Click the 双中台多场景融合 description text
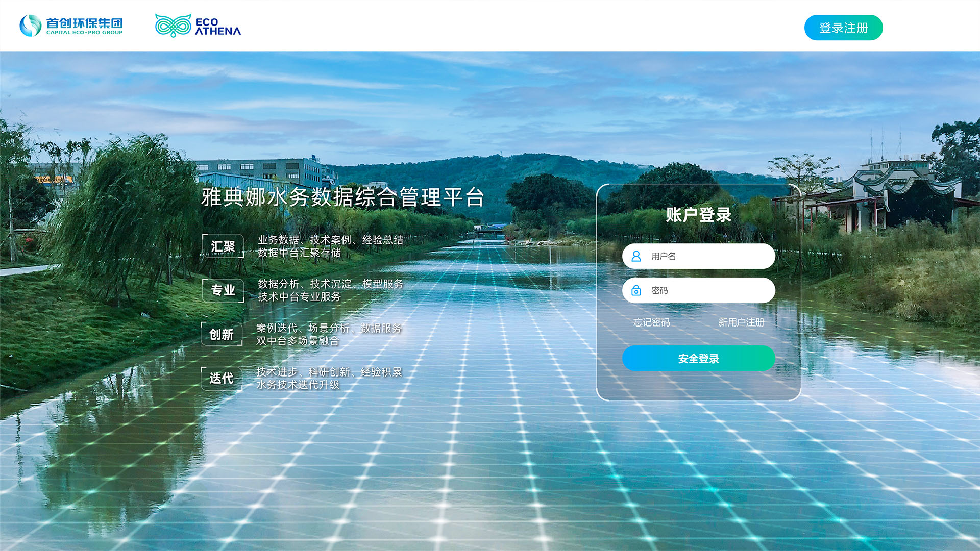This screenshot has height=551, width=980. [x=298, y=341]
